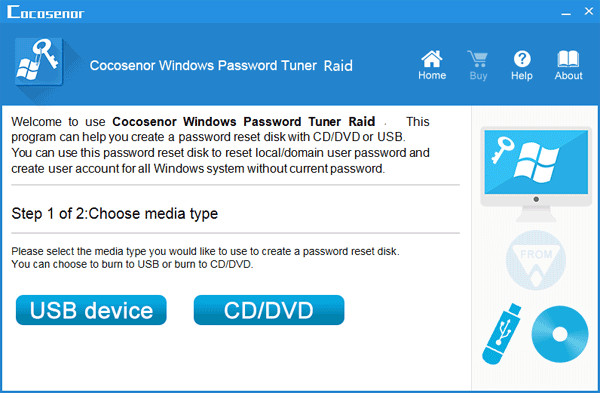Click the faded FROM arrow graphic
Screen dimensions: 600x393
tap(536, 260)
